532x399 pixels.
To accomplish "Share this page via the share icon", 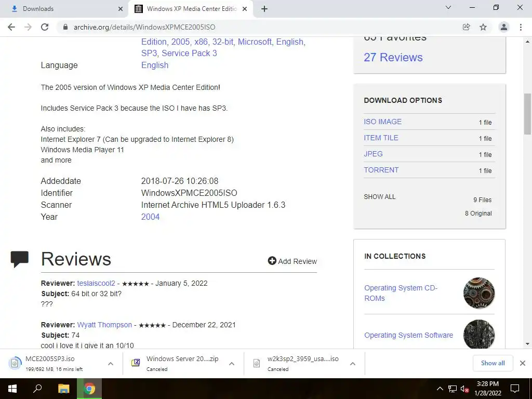I will tap(466, 27).
